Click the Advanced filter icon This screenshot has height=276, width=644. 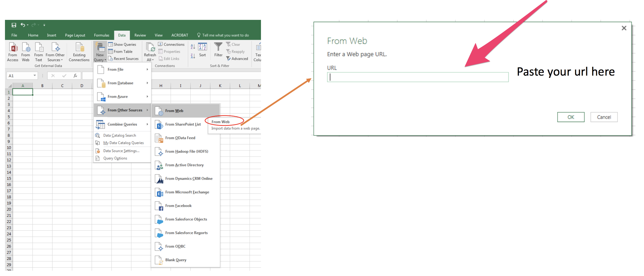coord(228,59)
